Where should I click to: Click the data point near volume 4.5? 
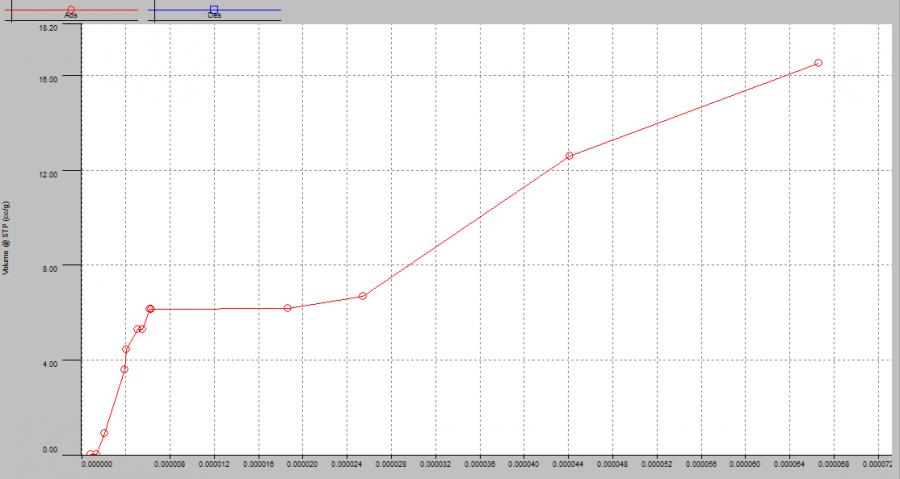[x=126, y=349]
